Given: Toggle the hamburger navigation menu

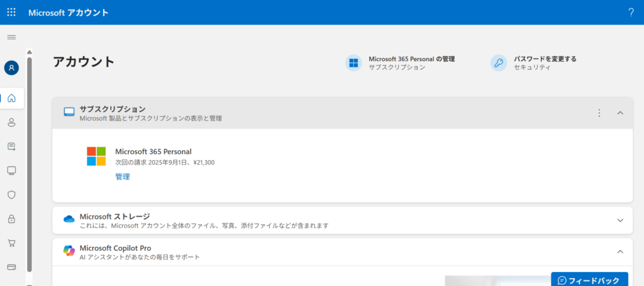Looking at the screenshot, I should click(x=11, y=37).
